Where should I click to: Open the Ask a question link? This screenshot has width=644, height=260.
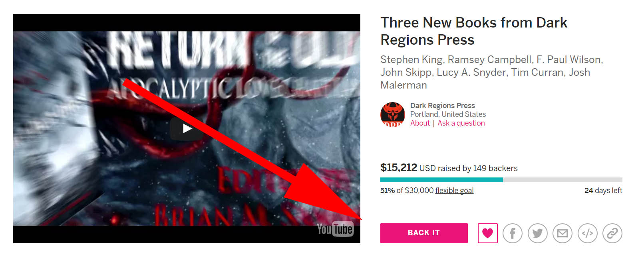(461, 123)
